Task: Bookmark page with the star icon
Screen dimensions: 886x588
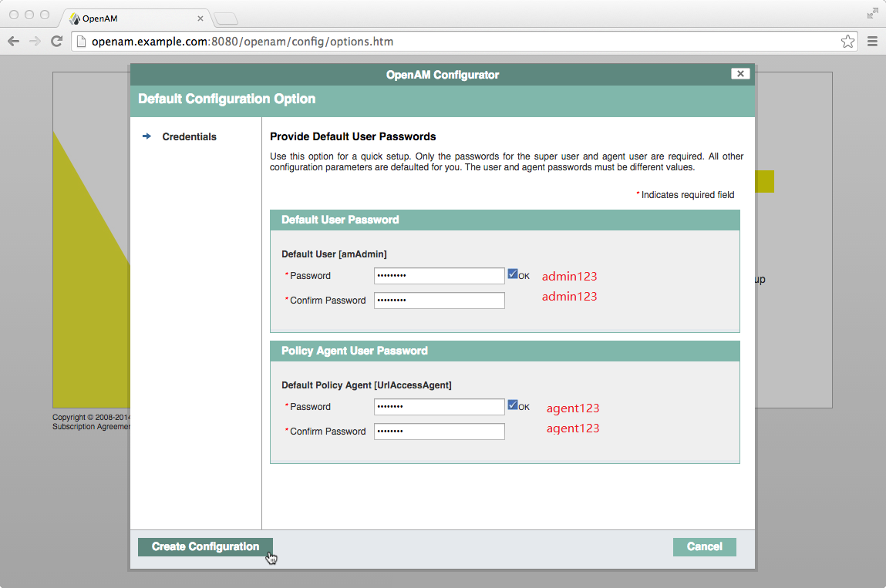Action: pyautogui.click(x=847, y=42)
